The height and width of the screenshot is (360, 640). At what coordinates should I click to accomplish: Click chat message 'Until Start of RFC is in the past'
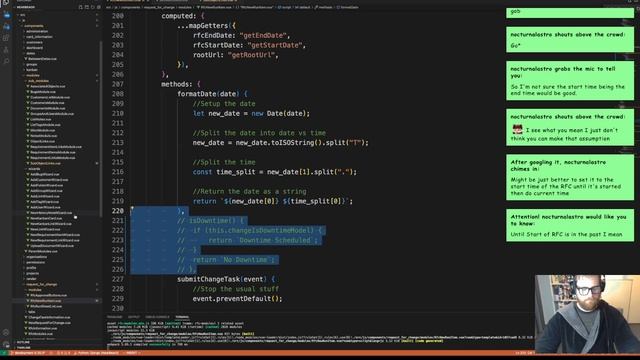click(x=570, y=225)
